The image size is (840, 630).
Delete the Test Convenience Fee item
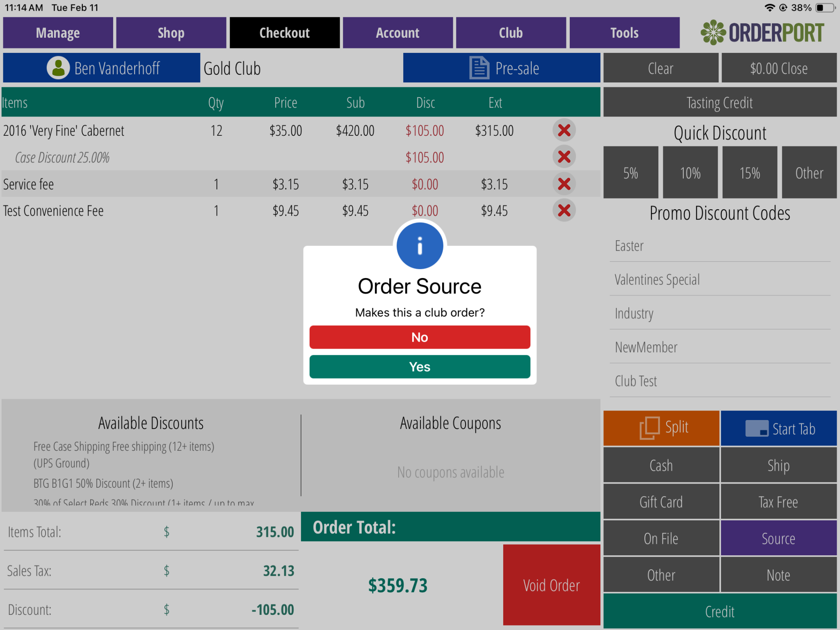(x=564, y=210)
